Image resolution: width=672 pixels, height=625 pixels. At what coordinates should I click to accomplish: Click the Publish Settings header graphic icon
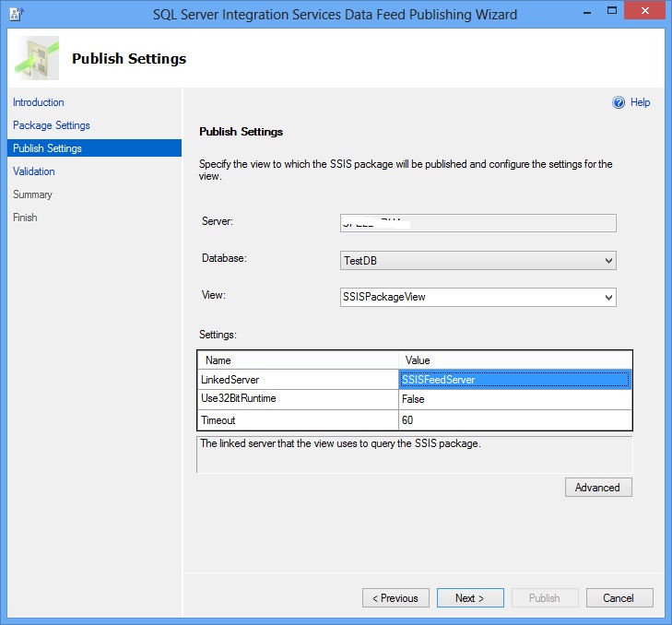37,58
